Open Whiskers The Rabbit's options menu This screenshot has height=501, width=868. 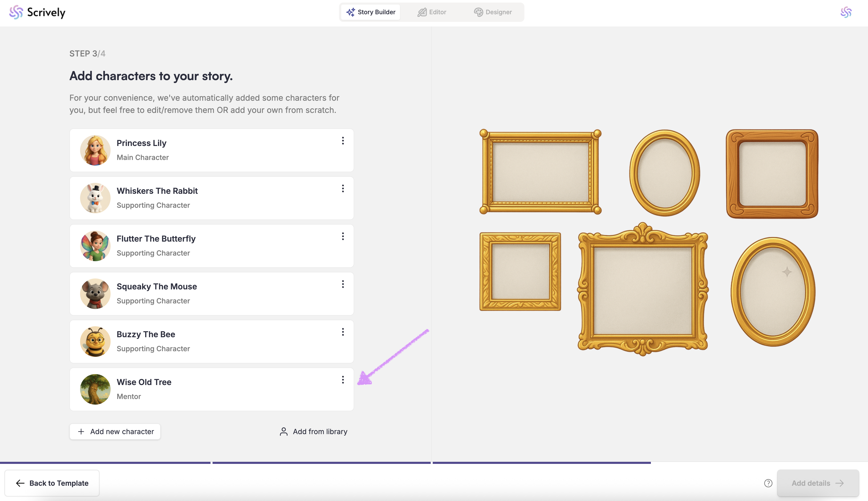coord(342,188)
